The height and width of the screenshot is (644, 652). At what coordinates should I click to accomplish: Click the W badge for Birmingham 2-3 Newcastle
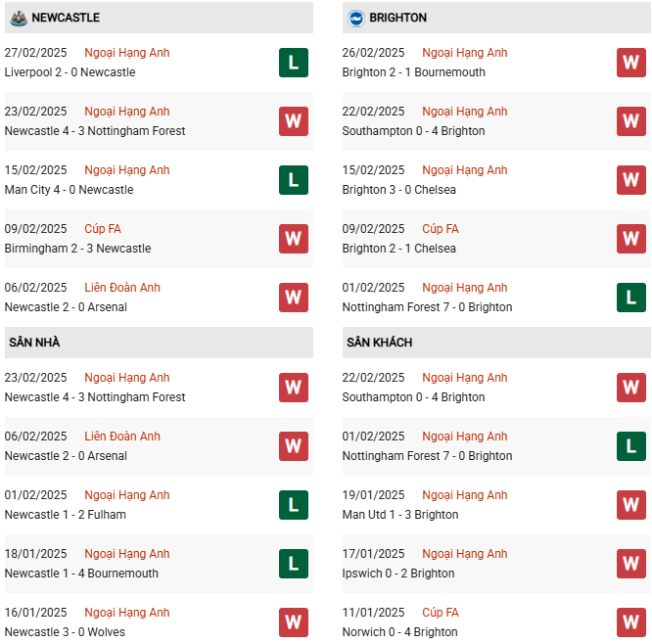294,239
